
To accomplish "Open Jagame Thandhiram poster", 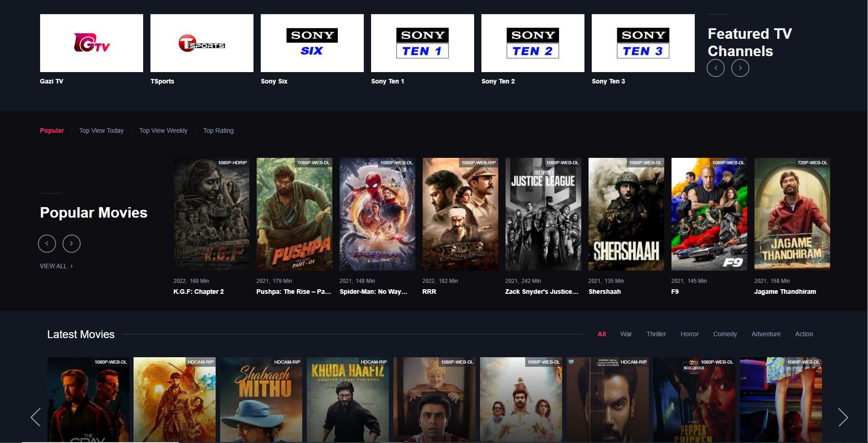I will pyautogui.click(x=792, y=214).
